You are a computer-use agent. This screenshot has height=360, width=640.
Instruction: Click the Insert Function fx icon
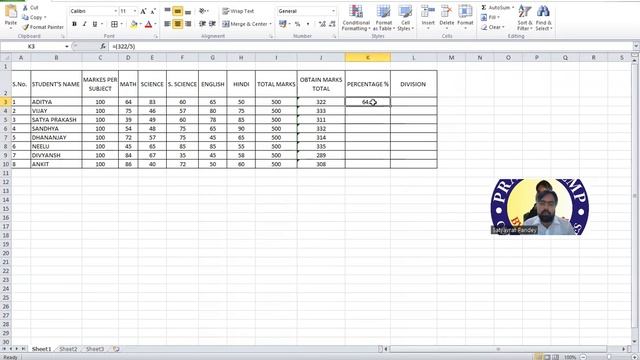(103, 47)
